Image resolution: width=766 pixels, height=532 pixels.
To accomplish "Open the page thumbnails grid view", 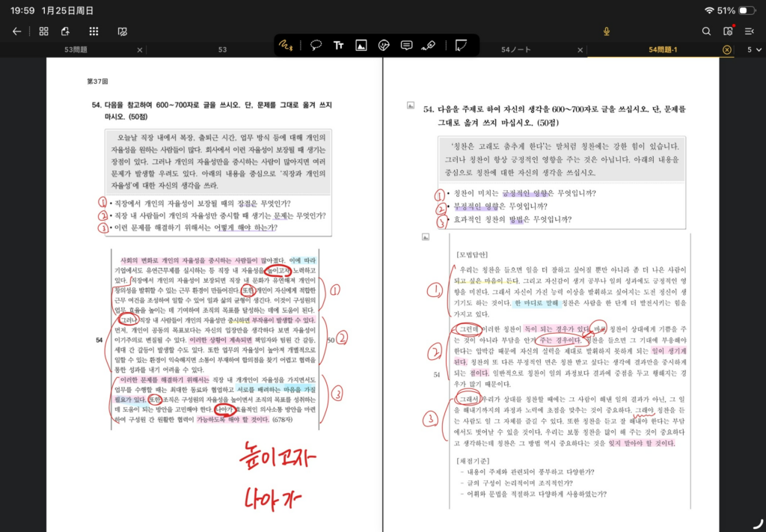I will coord(43,31).
